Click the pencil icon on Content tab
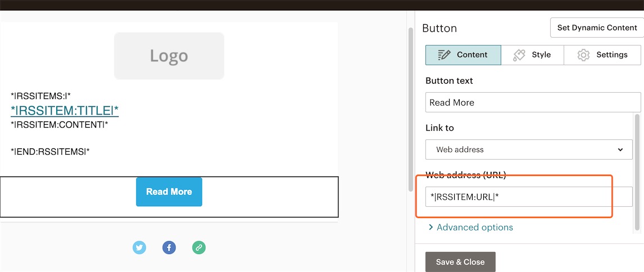The image size is (644, 272). (x=444, y=55)
